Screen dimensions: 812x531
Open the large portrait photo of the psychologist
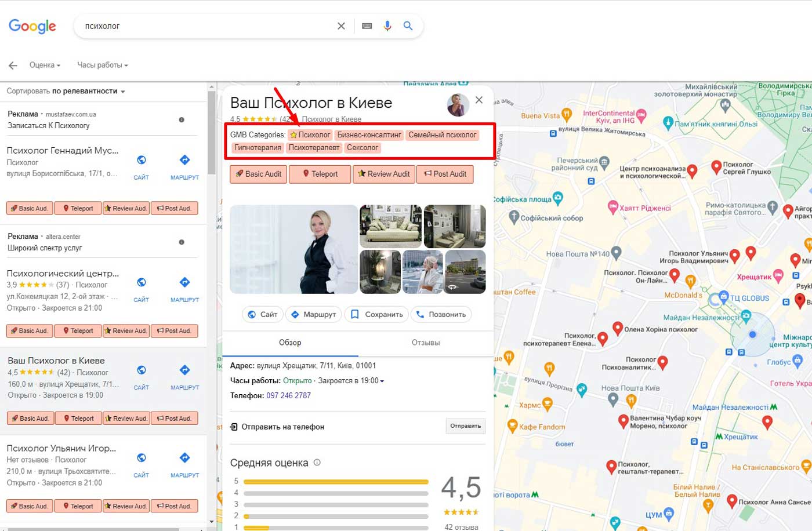click(x=294, y=249)
